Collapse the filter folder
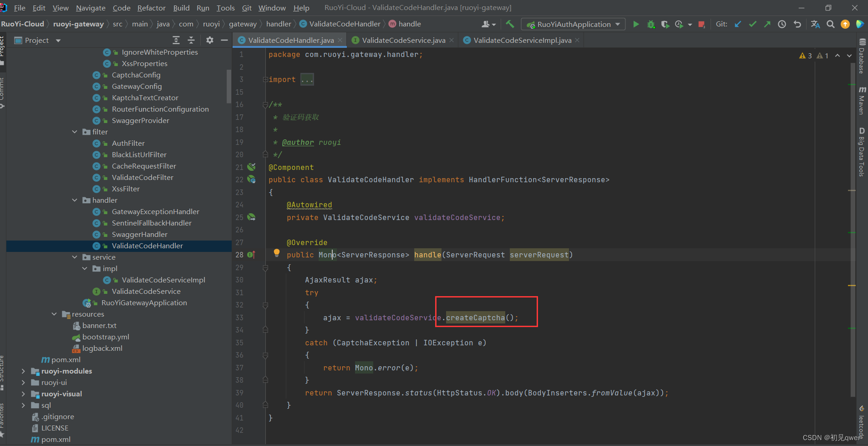This screenshot has width=868, height=446. tap(75, 132)
